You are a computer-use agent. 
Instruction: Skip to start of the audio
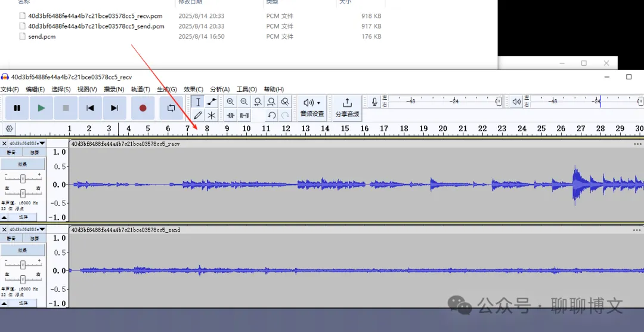coord(90,108)
